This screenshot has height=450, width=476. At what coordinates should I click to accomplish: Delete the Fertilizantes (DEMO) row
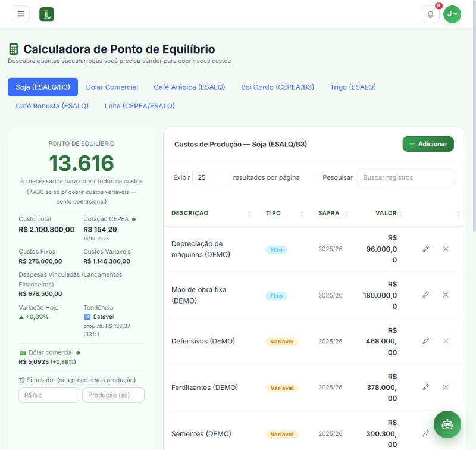tap(446, 387)
